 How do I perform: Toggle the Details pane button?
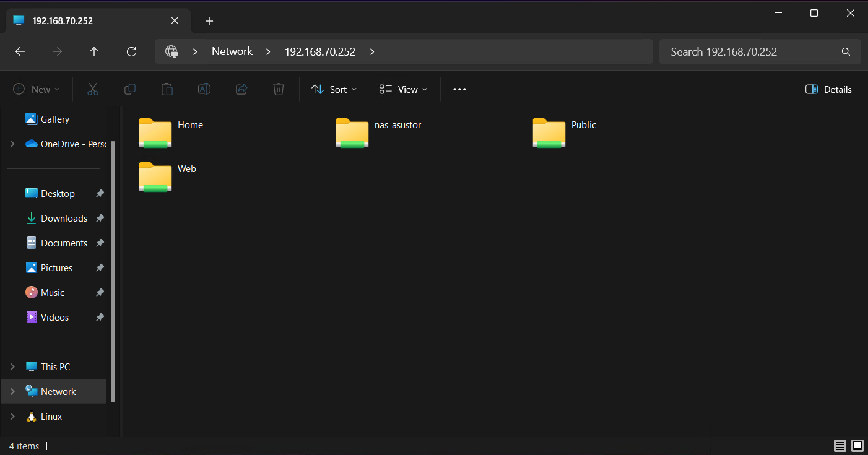(828, 89)
